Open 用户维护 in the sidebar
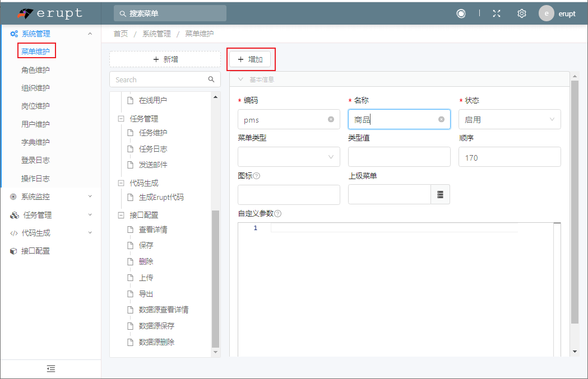This screenshot has width=588, height=379. coord(35,124)
